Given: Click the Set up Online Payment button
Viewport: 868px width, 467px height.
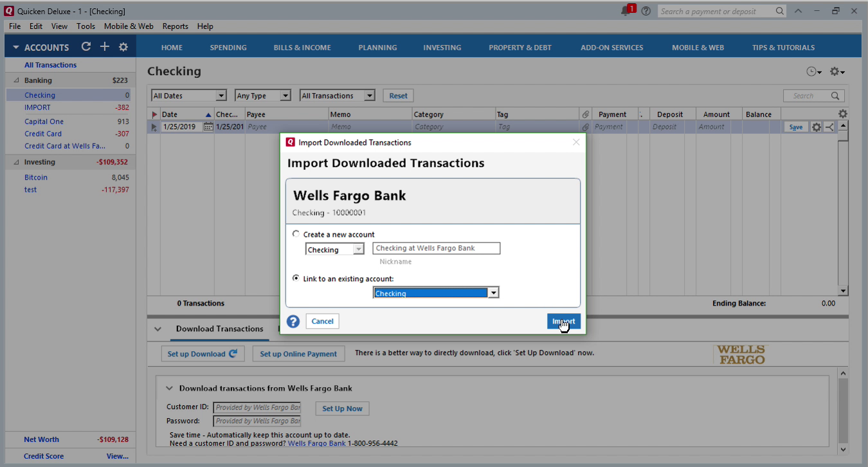Looking at the screenshot, I should click(298, 354).
